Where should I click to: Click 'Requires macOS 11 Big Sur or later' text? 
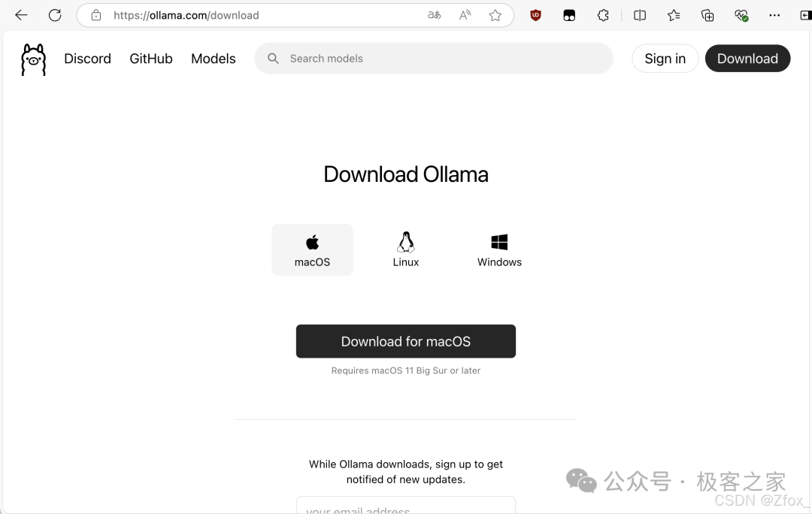pyautogui.click(x=406, y=370)
